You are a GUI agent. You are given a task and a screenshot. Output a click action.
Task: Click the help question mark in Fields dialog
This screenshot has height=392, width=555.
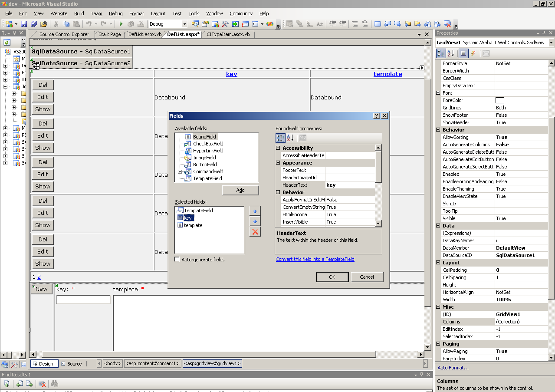[x=376, y=116]
